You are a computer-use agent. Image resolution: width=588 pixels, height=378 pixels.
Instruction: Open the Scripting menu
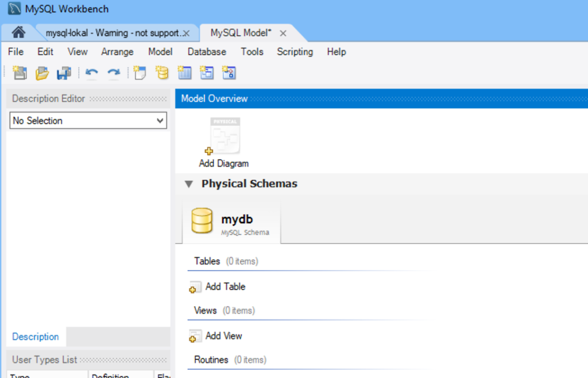pos(295,52)
